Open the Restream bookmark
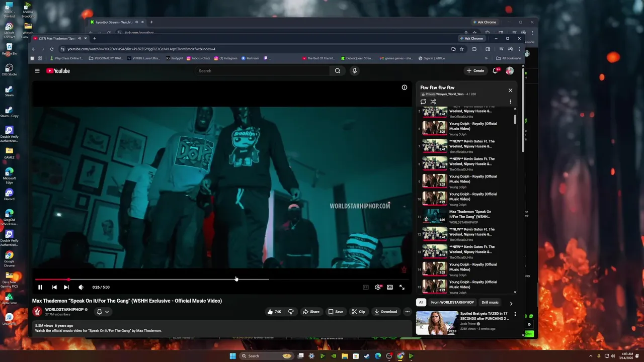 click(x=251, y=58)
